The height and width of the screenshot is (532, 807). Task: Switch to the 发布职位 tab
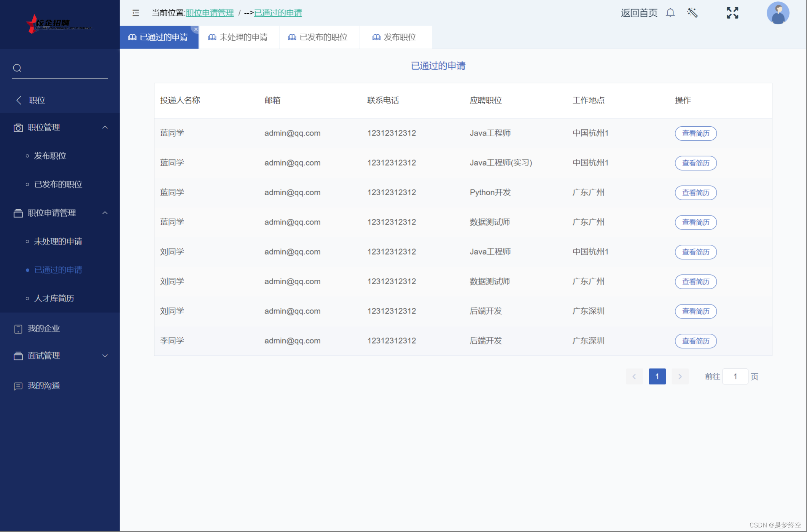(395, 37)
